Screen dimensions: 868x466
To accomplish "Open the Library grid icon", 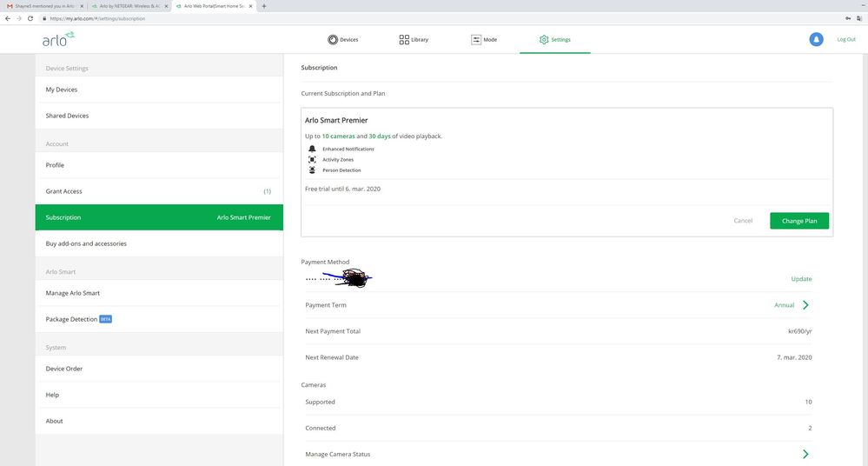I will (404, 39).
